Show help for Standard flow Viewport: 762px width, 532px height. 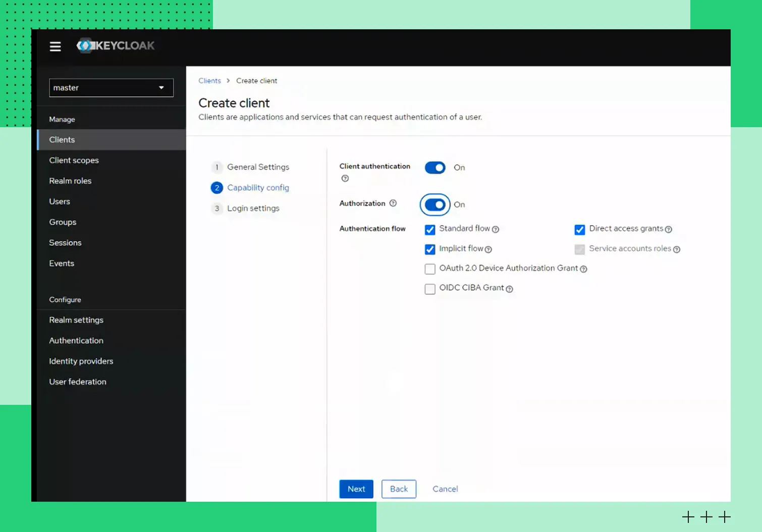(496, 229)
